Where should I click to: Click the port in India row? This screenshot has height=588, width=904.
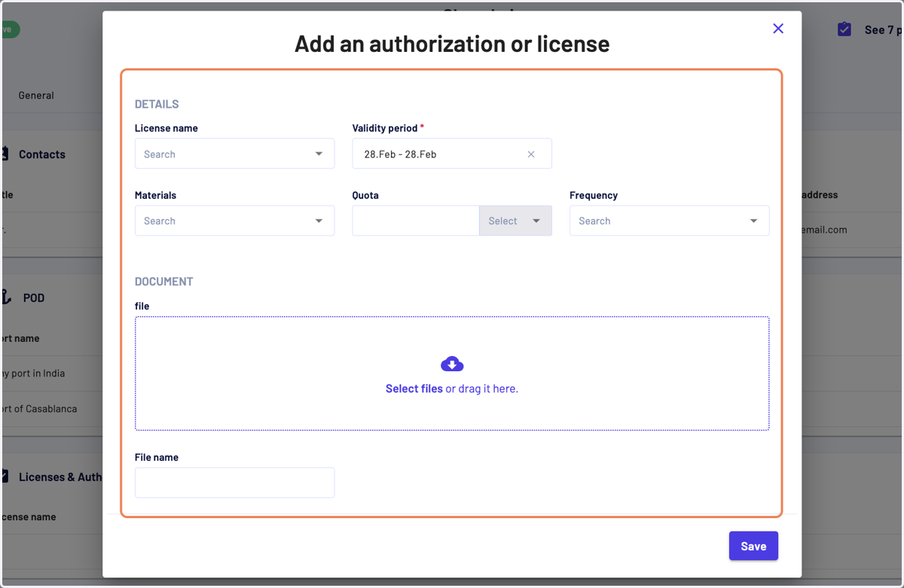click(52, 373)
